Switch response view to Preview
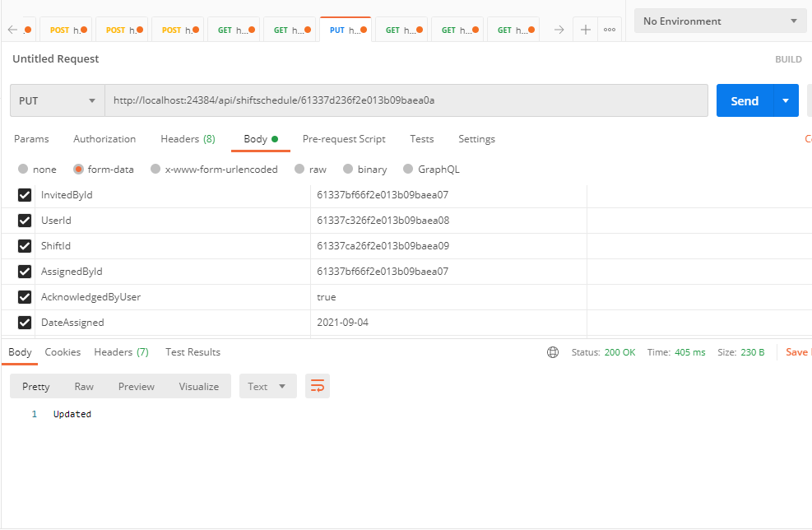 [x=137, y=387]
